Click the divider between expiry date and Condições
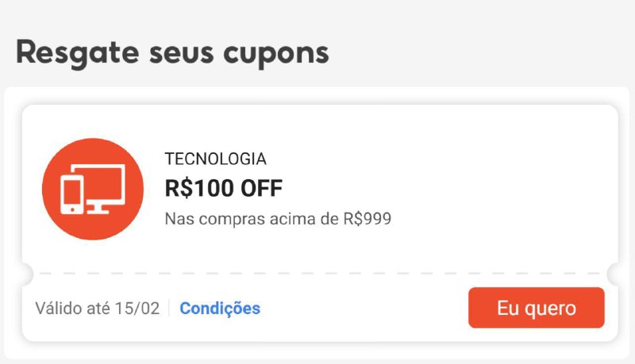The width and height of the screenshot is (635, 364). (169, 308)
